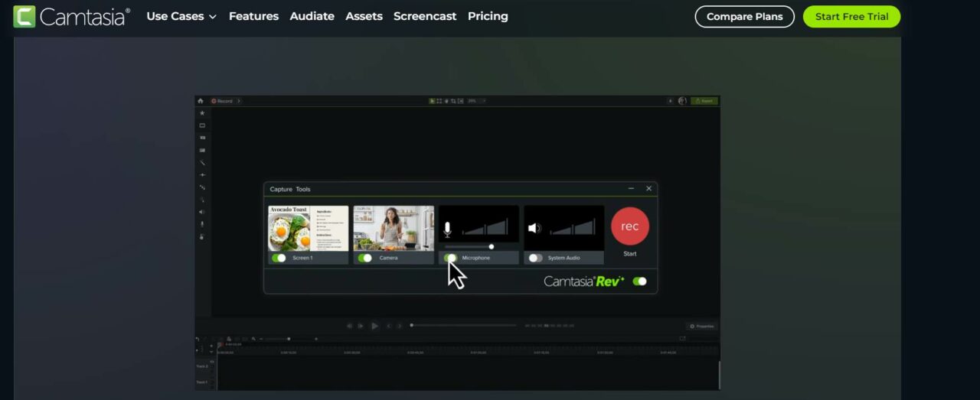Click the Camtasia logo in header
980x400 pixels.
pos(72,16)
